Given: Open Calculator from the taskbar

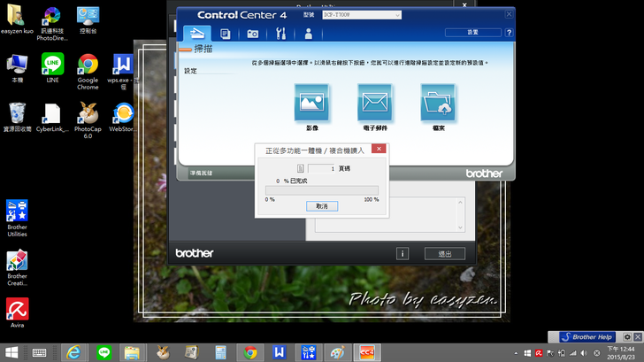Looking at the screenshot, I should coord(220,352).
